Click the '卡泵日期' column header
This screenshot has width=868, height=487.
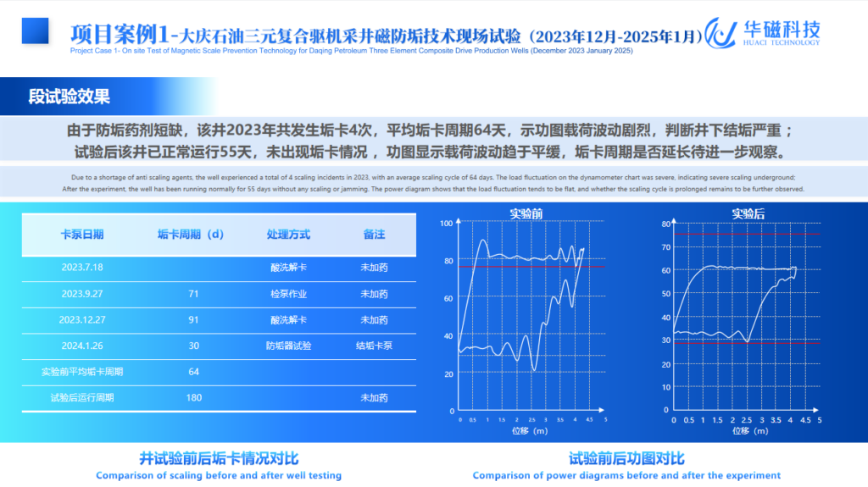(x=82, y=235)
